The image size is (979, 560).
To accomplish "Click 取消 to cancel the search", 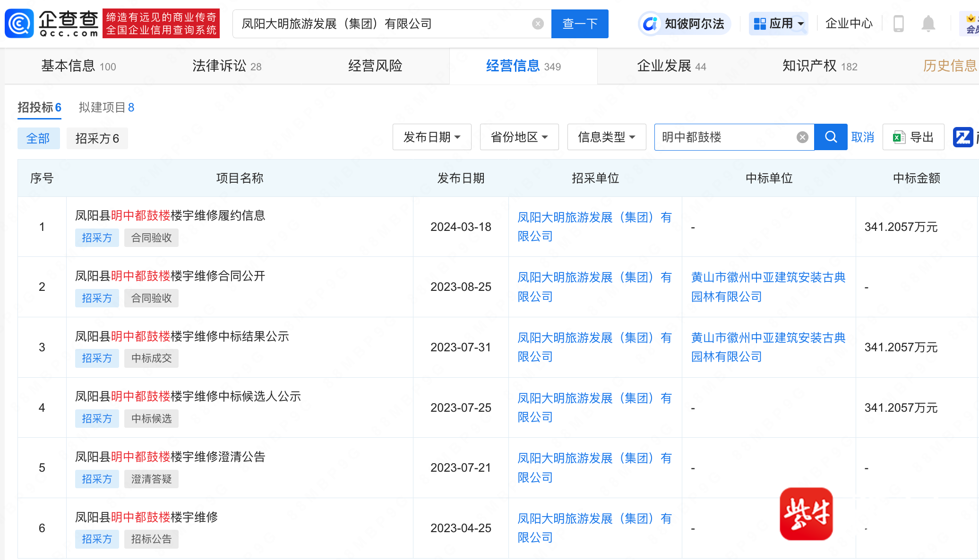I will pos(863,137).
